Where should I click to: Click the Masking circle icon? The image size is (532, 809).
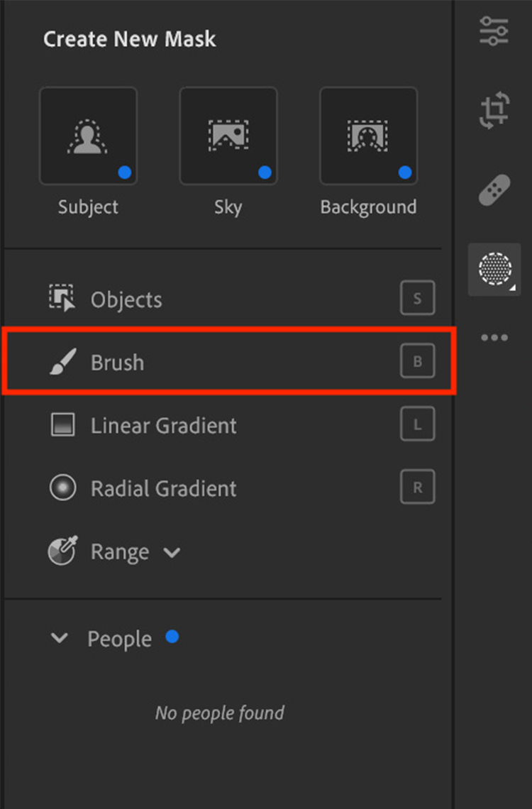coord(494,269)
